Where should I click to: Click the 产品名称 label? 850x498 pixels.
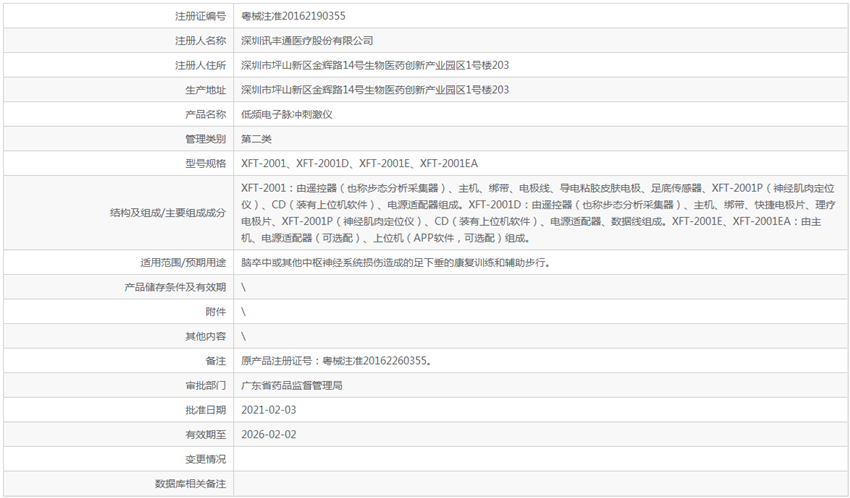tap(205, 114)
